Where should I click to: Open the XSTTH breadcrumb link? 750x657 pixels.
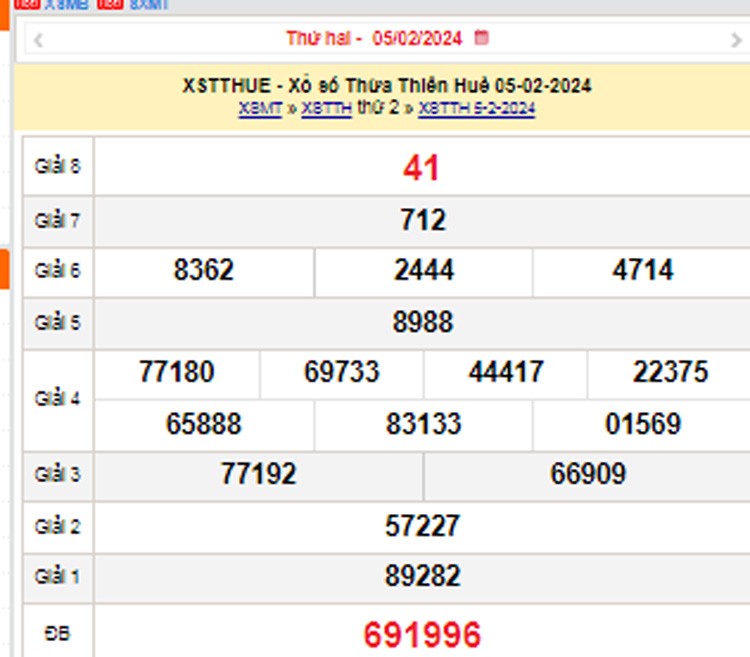pyautogui.click(x=326, y=109)
